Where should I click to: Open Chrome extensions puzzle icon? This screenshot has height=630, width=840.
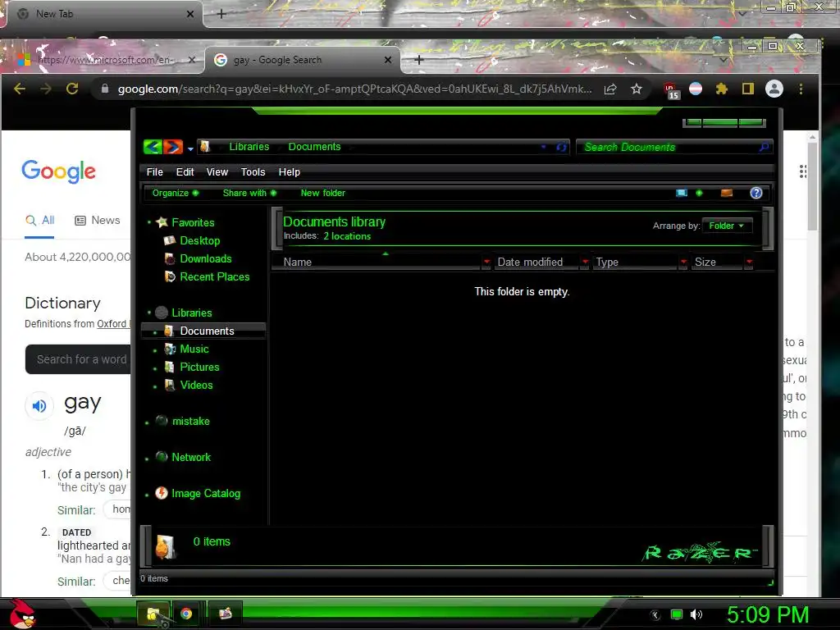[x=722, y=89]
